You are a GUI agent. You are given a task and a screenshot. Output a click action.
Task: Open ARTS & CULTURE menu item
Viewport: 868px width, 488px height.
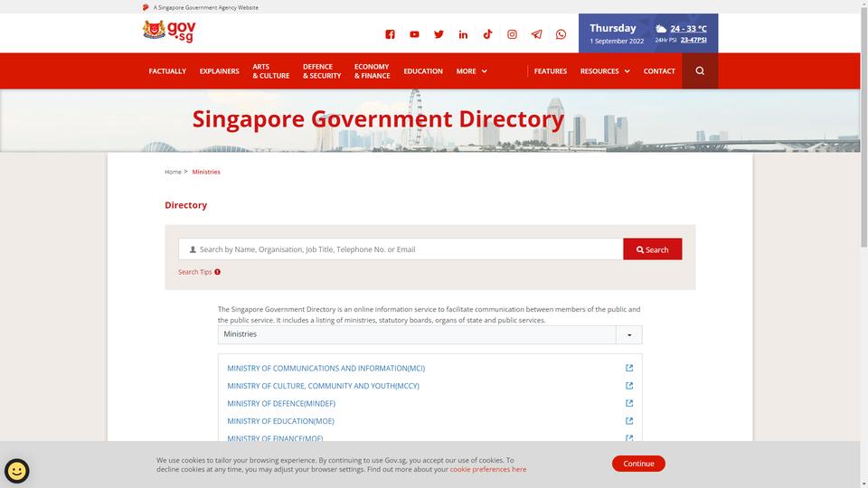pyautogui.click(x=270, y=71)
